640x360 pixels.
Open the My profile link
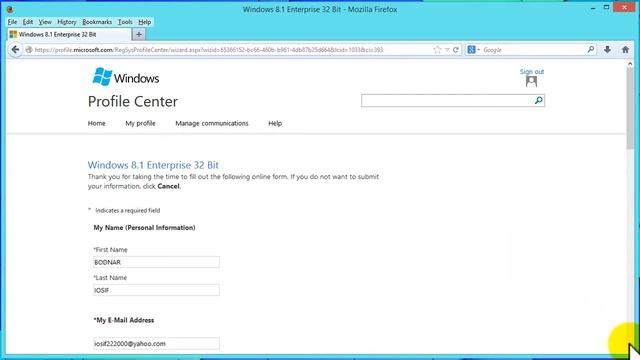140,123
